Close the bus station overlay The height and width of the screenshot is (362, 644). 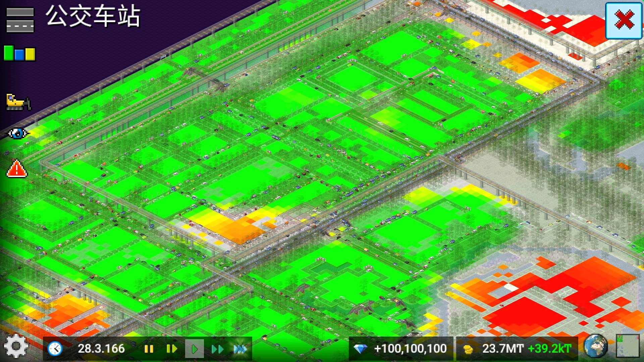pyautogui.click(x=624, y=21)
